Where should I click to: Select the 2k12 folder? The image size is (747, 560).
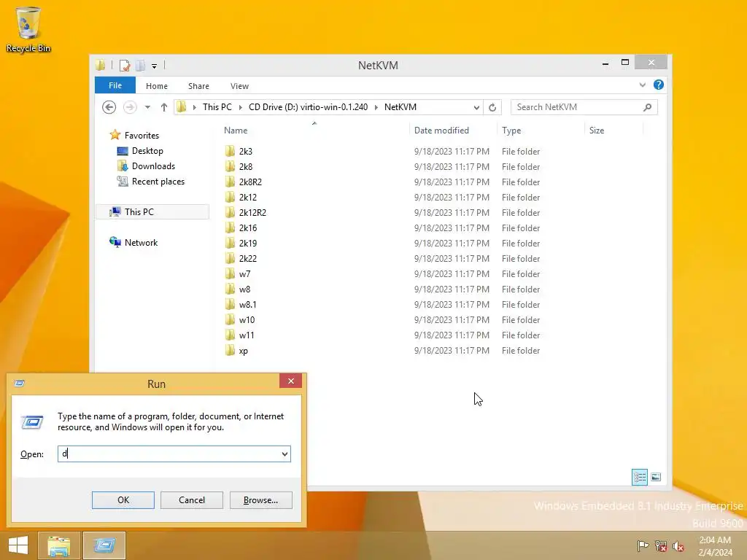(x=248, y=197)
